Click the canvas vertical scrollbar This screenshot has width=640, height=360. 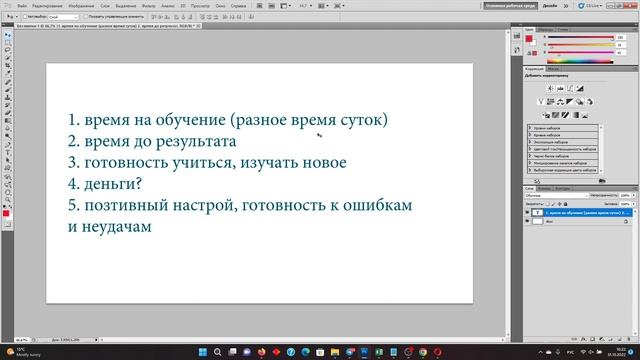(508, 182)
